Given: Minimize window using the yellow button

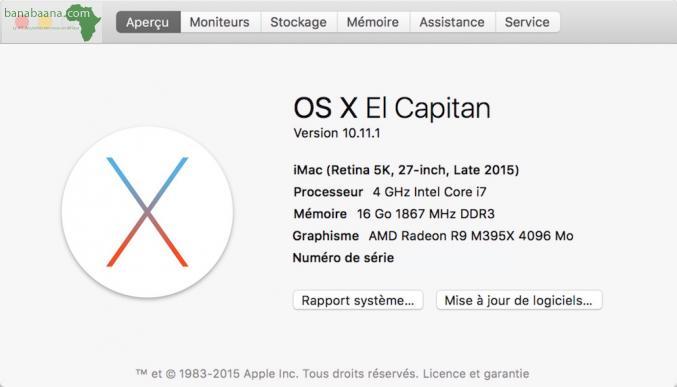Looking at the screenshot, I should point(45,22).
